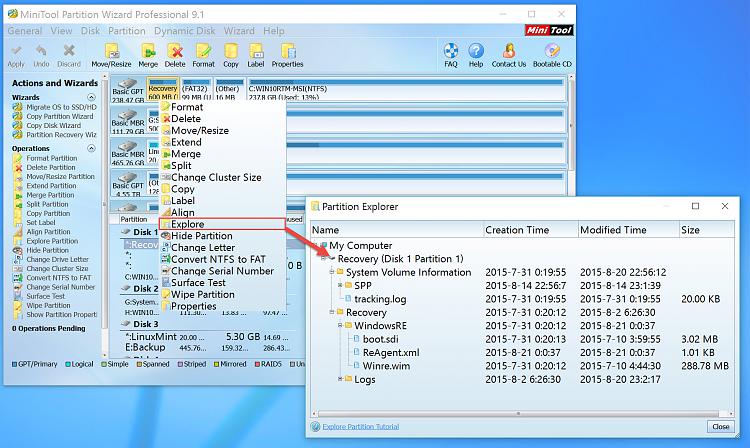Select the Winre.wim file row
Image resolution: width=750 pixels, height=448 pixels.
tap(521, 366)
